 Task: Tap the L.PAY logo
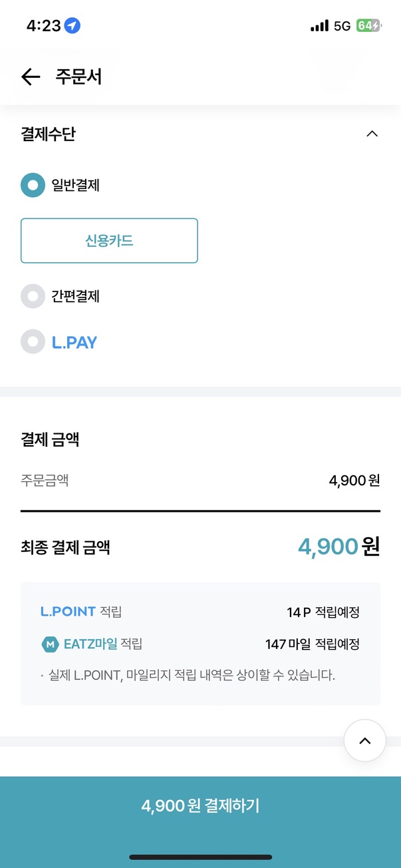coord(74,343)
